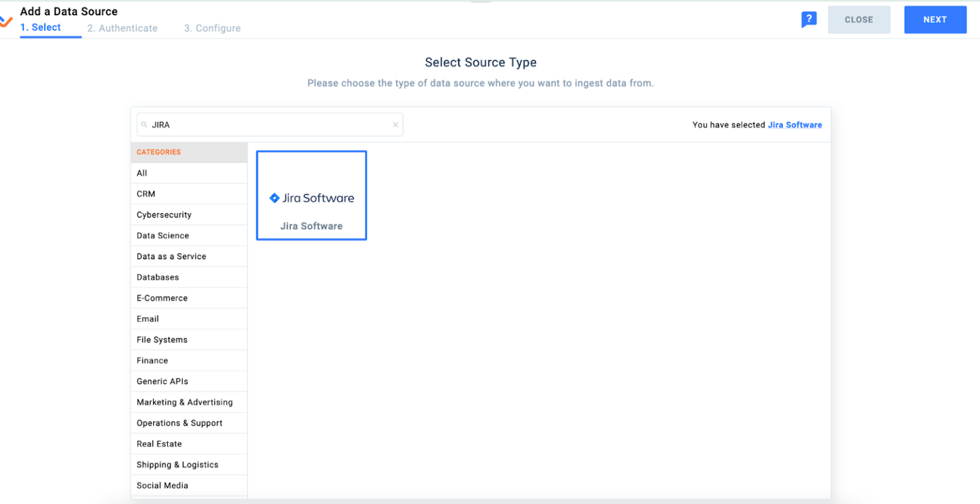Switch to the Configure step
This screenshot has width=980, height=504.
click(212, 28)
